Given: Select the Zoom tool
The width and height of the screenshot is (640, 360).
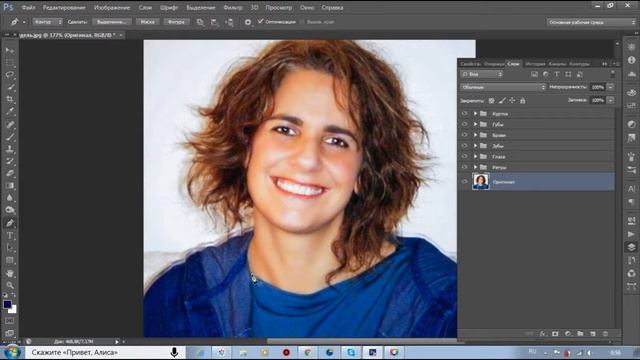Looking at the screenshot, I should click(x=10, y=285).
